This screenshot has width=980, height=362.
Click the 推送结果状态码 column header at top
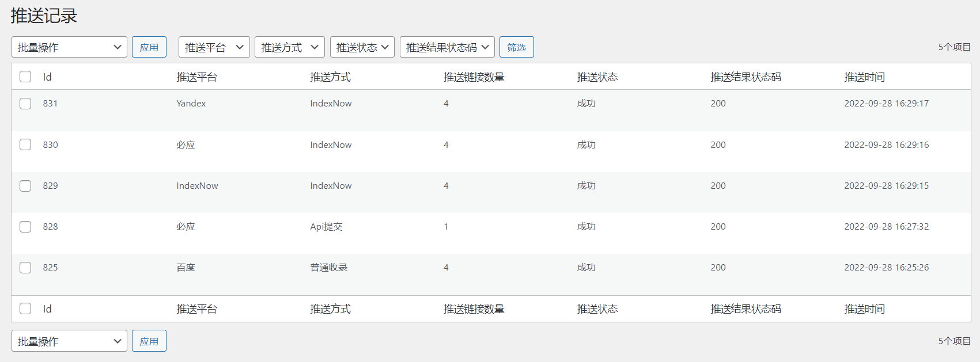click(x=746, y=77)
